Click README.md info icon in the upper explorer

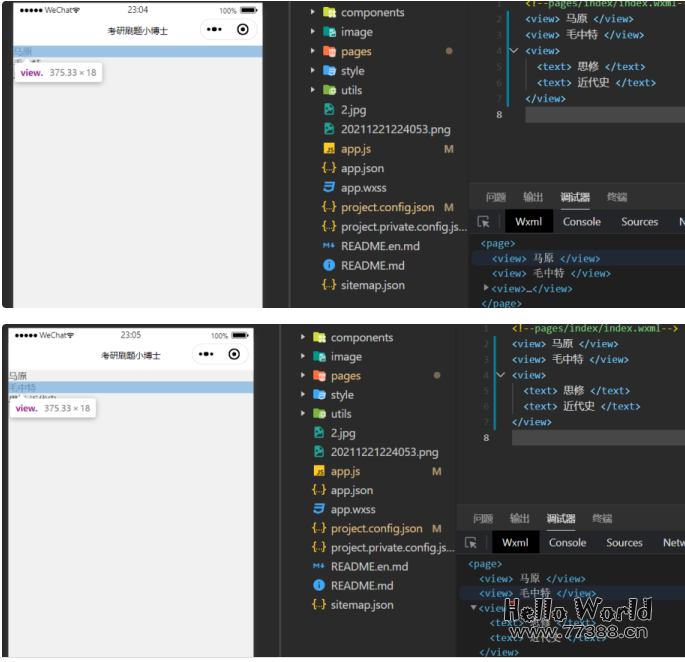[x=328, y=265]
